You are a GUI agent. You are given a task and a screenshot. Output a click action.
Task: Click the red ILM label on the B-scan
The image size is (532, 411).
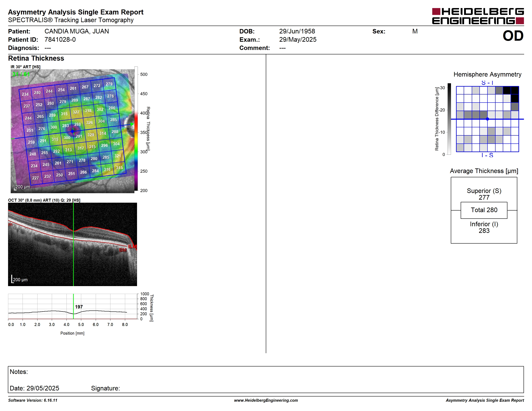pyautogui.click(x=132, y=247)
